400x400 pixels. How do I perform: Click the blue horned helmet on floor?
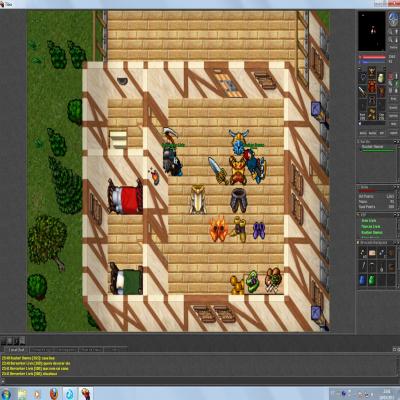pyautogui.click(x=238, y=142)
